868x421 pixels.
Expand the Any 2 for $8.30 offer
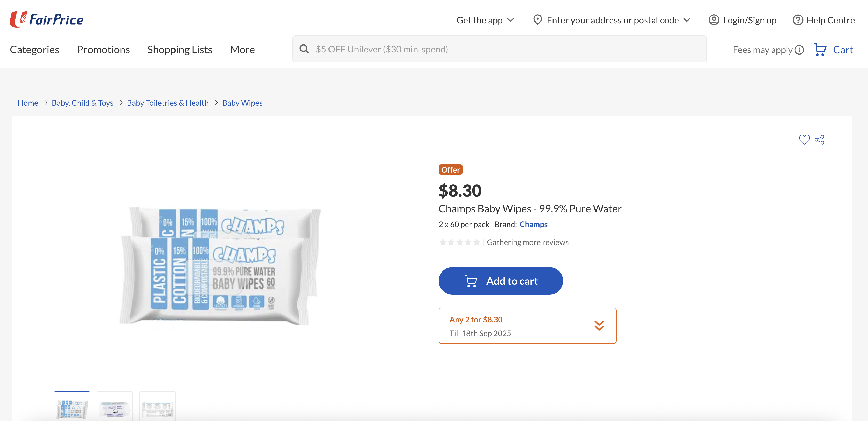click(599, 325)
